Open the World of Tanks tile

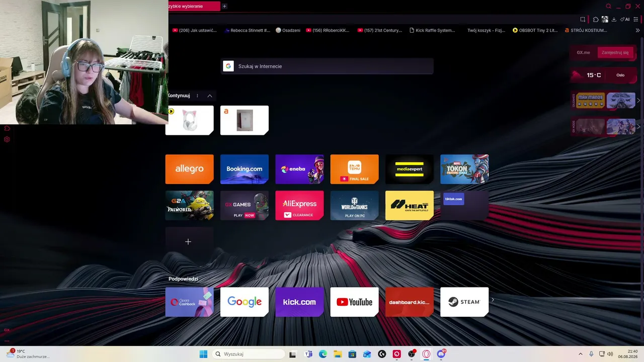point(354,205)
